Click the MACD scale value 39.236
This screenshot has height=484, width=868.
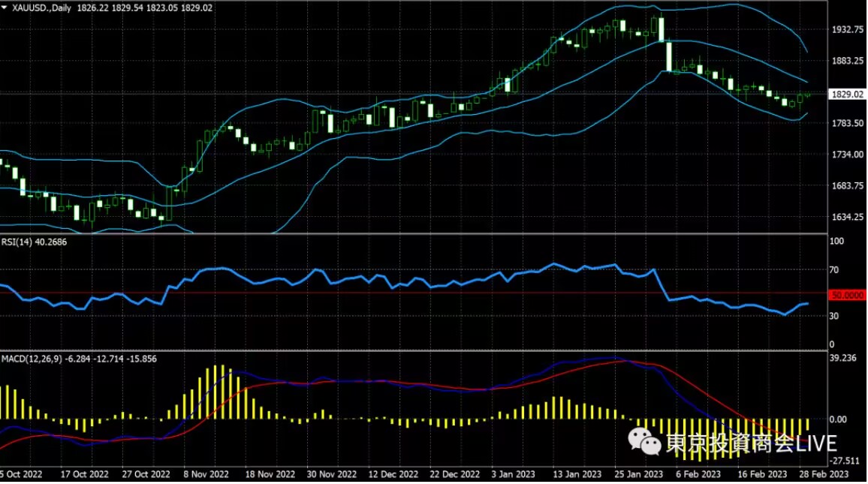[x=843, y=359]
